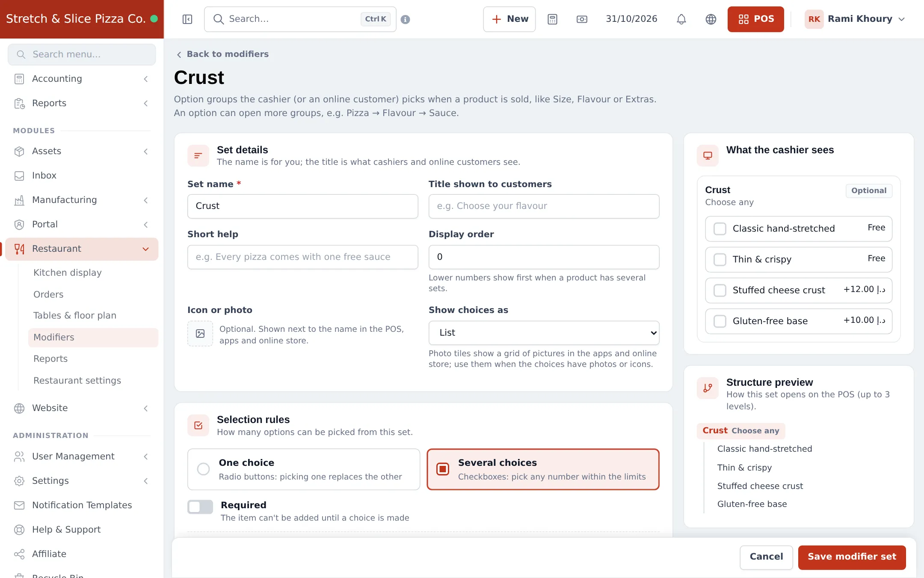Click Classic hand-stretched in Structure preview
Image resolution: width=924 pixels, height=578 pixels.
coord(764,449)
